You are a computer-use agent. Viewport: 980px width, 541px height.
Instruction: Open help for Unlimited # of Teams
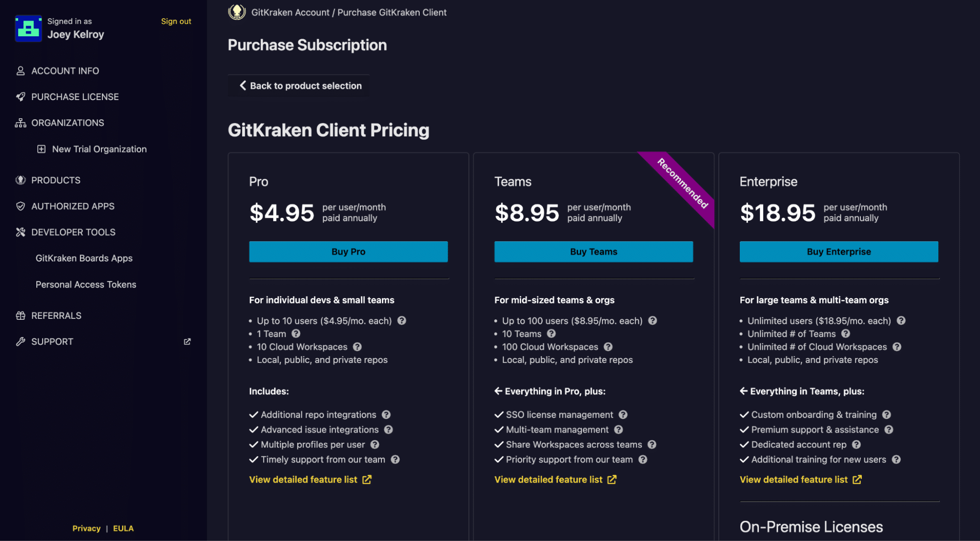(x=846, y=334)
